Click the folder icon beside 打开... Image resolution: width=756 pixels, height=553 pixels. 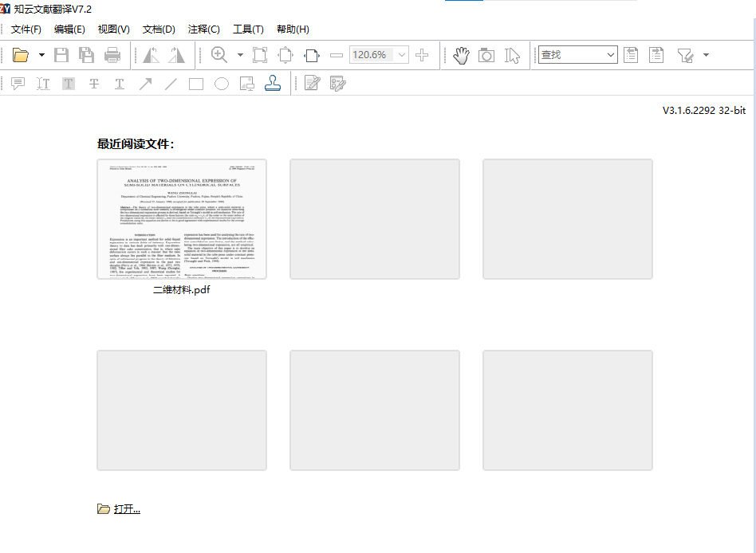(x=104, y=508)
